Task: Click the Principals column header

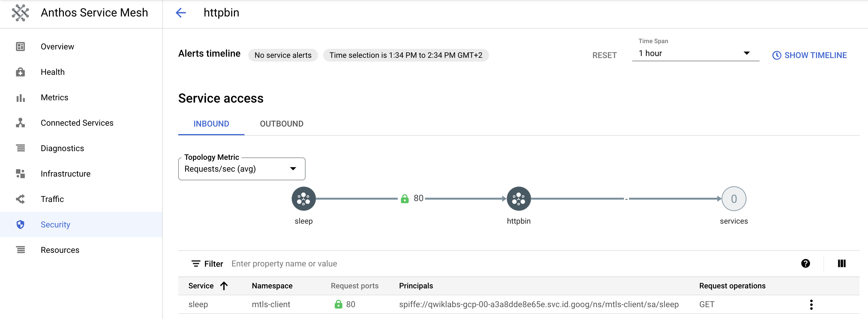Action: click(416, 286)
